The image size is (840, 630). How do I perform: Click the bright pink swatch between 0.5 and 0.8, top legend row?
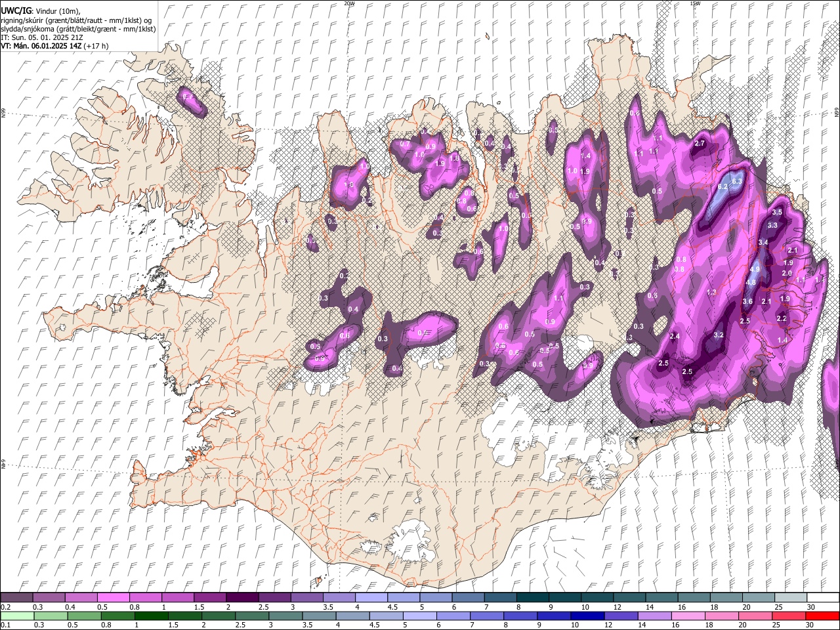tap(113, 598)
